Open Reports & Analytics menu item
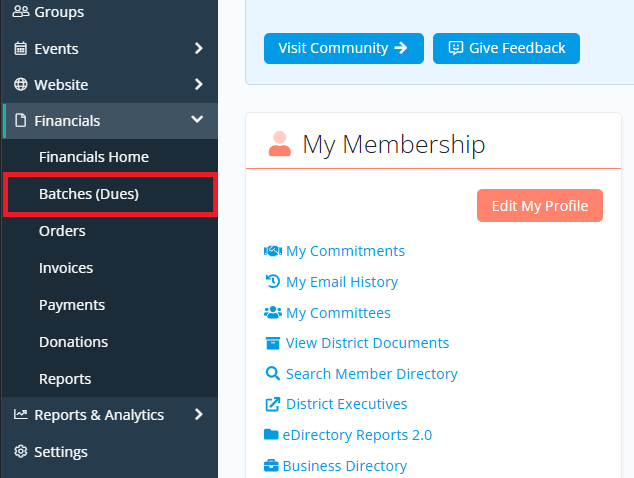This screenshot has height=478, width=634. 110,415
